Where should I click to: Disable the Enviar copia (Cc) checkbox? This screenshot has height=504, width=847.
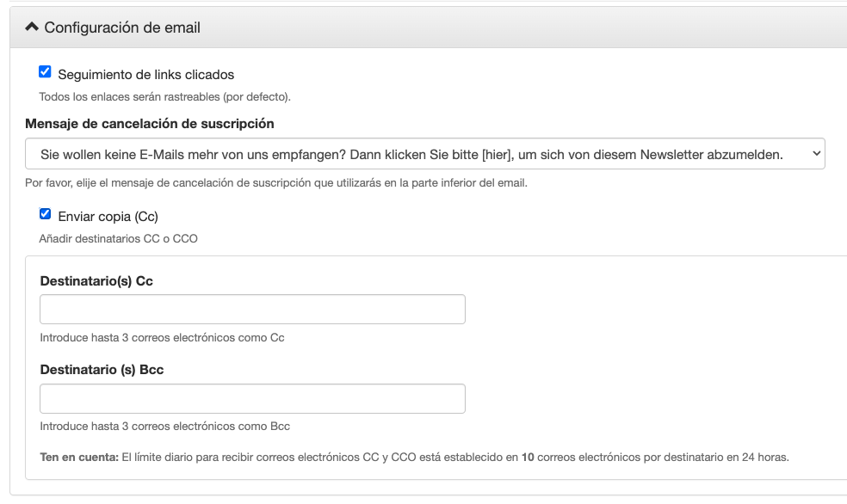46,214
